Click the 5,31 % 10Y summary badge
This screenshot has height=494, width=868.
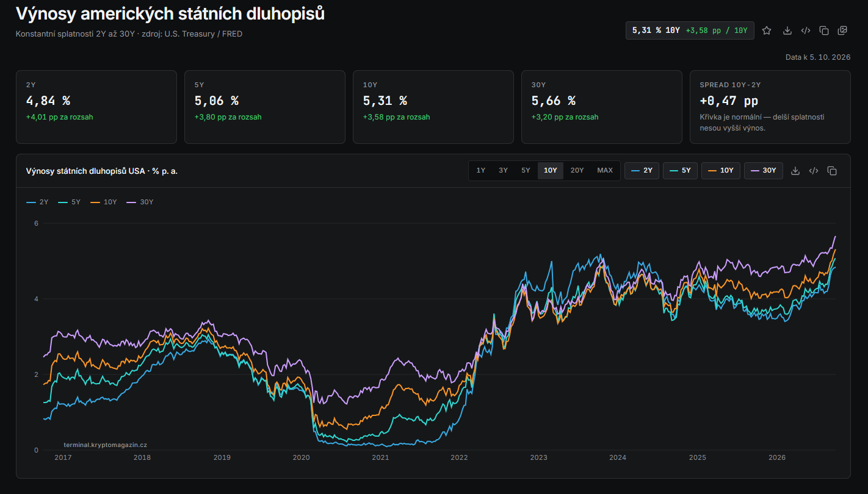(690, 30)
